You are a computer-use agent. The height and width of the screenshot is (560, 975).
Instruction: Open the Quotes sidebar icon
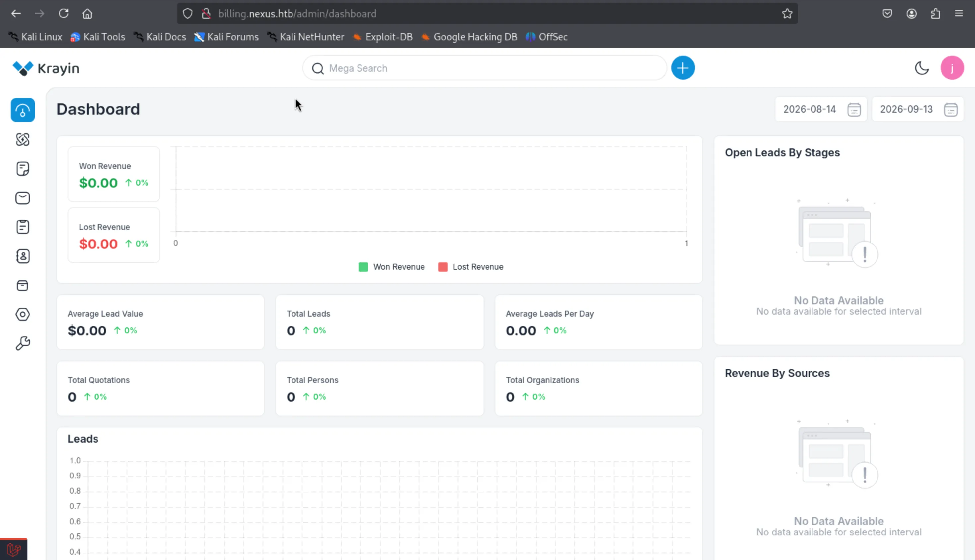pos(23,168)
